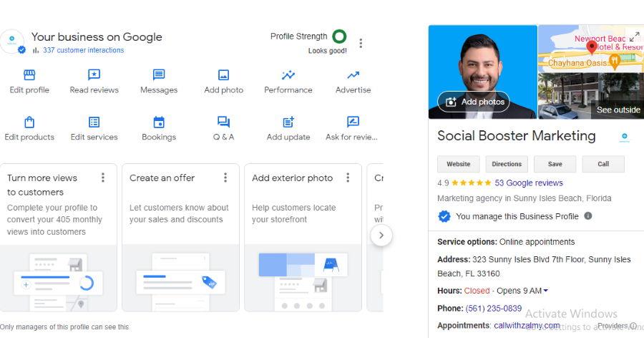
Task: Click the Add photo icon
Action: (223, 74)
